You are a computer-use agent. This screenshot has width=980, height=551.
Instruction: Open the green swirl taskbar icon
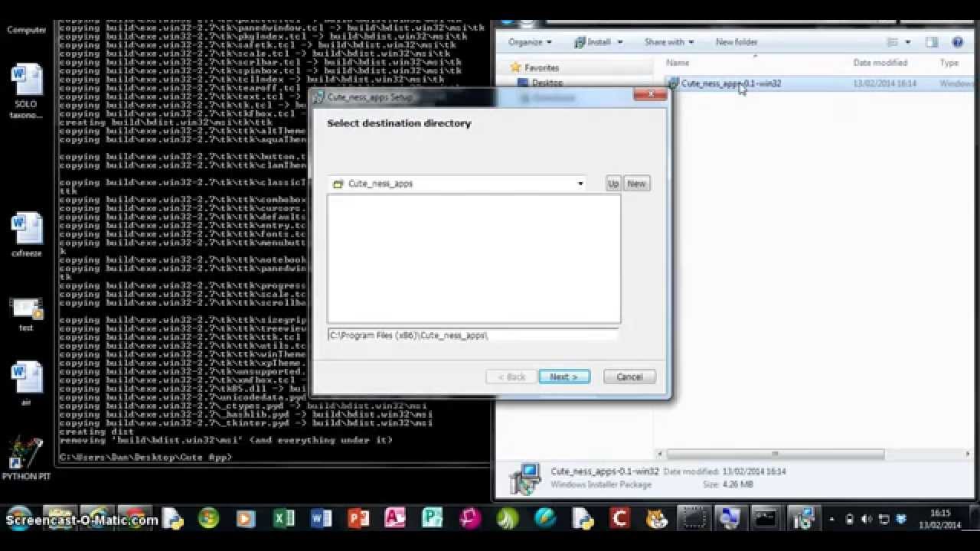tap(507, 519)
